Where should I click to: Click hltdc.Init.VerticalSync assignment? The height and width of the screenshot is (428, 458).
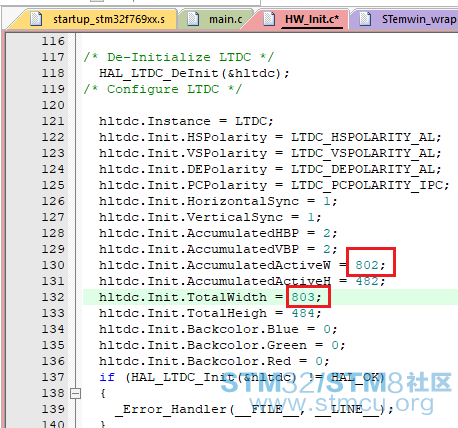[x=210, y=217]
